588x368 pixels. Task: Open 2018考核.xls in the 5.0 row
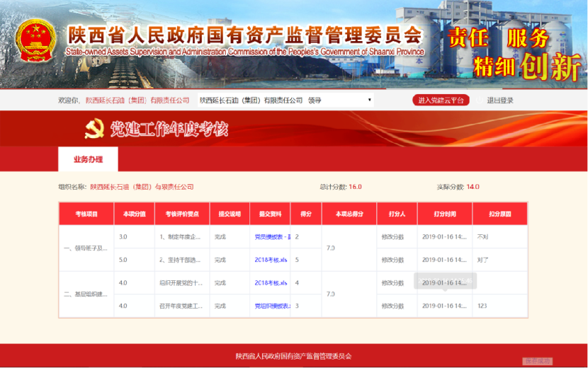pyautogui.click(x=271, y=260)
